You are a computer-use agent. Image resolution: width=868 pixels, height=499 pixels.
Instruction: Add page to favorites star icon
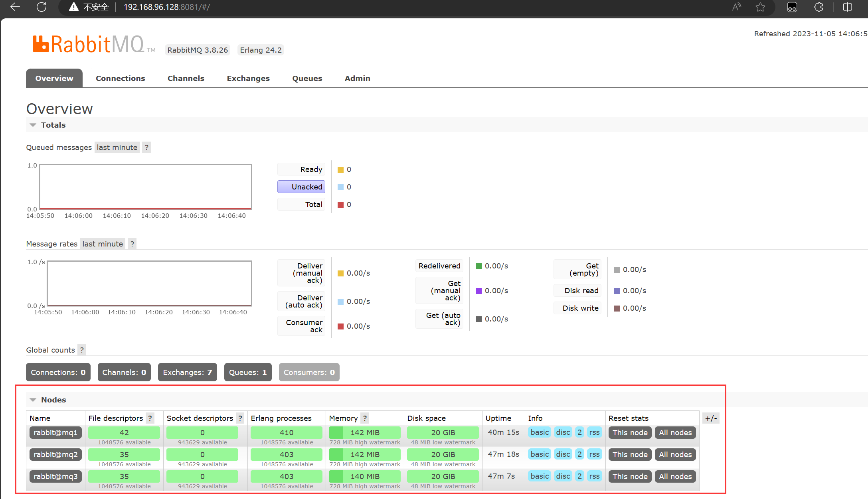pyautogui.click(x=761, y=7)
